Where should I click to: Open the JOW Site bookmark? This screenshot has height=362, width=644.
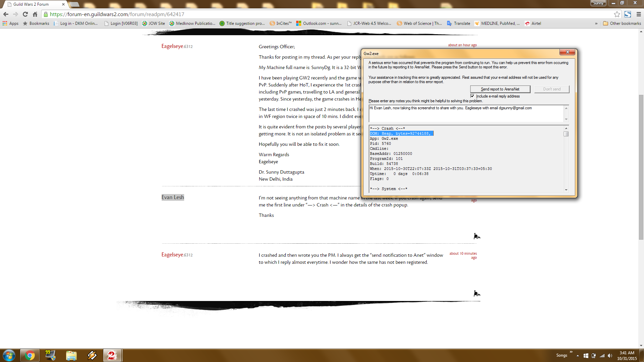point(154,23)
